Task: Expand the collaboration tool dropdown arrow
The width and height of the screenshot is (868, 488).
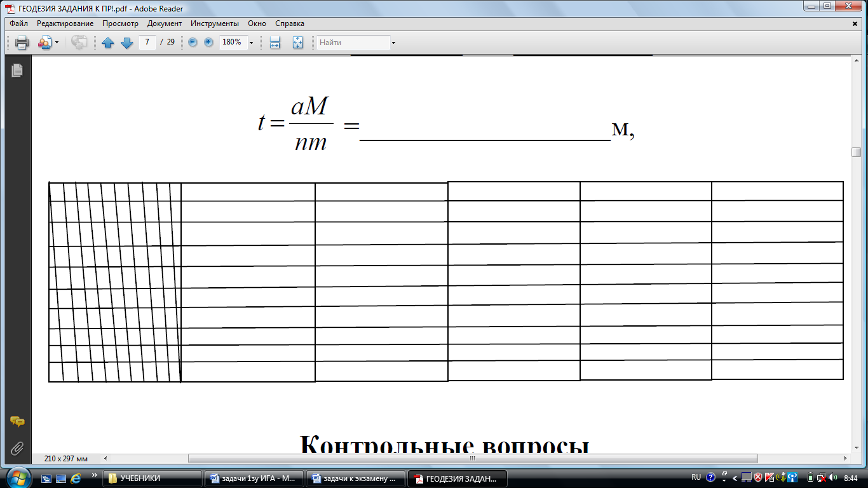Action: pos(57,43)
